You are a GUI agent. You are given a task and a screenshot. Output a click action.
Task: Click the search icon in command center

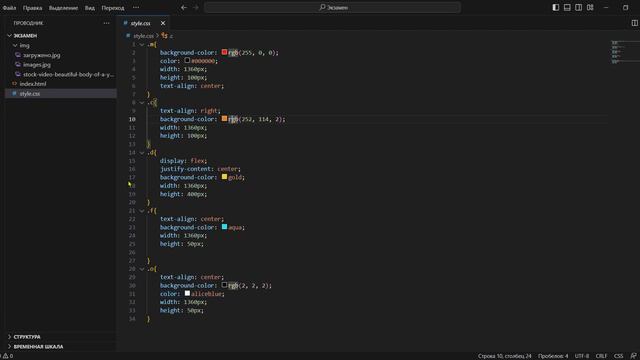[x=322, y=7]
